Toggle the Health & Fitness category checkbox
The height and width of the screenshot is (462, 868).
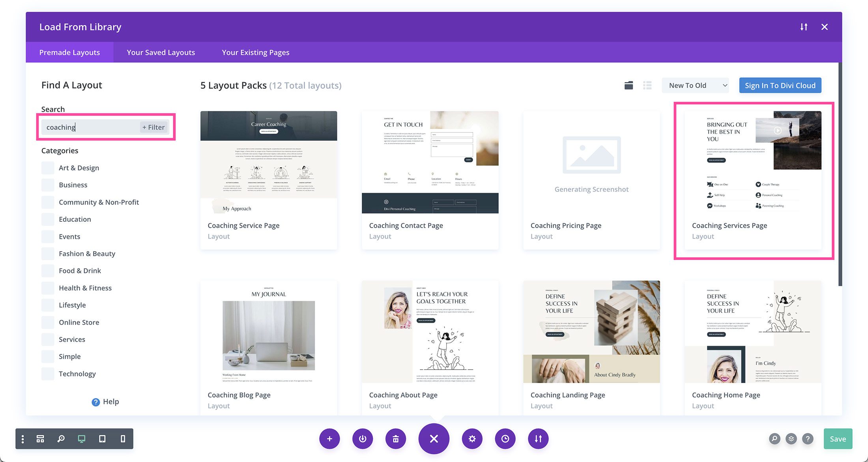48,288
